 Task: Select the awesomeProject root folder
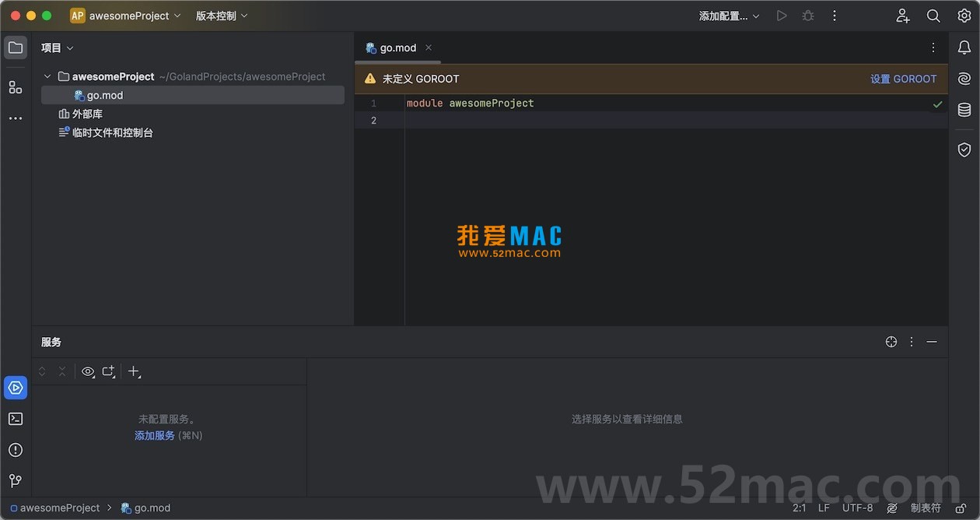[114, 76]
